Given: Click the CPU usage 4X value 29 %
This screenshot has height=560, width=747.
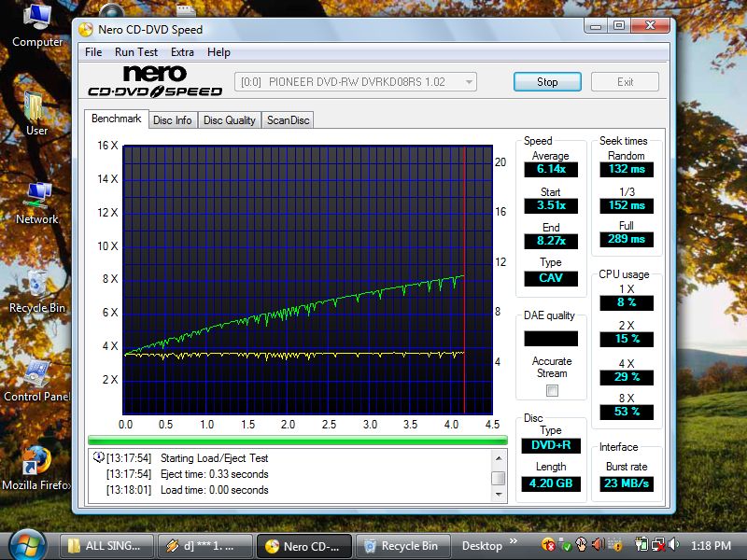Looking at the screenshot, I should click(627, 377).
